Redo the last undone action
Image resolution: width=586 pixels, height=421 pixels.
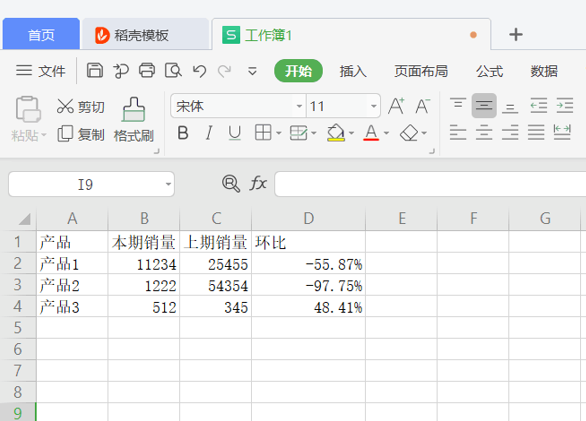[225, 71]
